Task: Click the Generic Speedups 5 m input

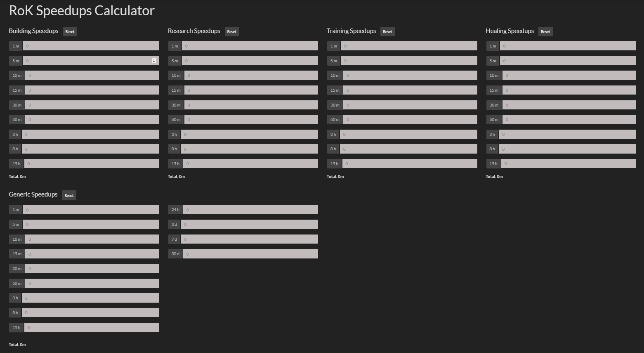Action: [x=91, y=224]
